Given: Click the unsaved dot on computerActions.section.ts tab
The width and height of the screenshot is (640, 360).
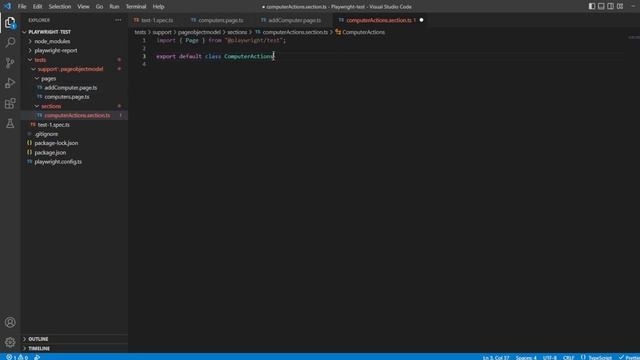Looking at the screenshot, I should [421, 20].
